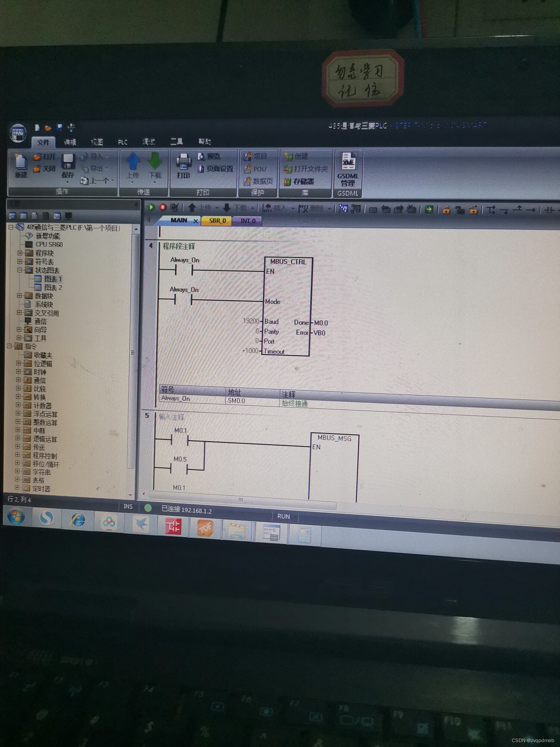Click Open Folder (打开文件夹) button
This screenshot has width=560, height=747.
tap(306, 169)
